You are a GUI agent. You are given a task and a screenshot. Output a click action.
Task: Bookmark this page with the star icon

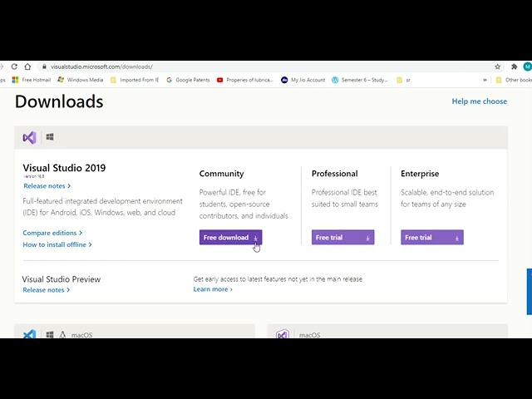[497, 66]
